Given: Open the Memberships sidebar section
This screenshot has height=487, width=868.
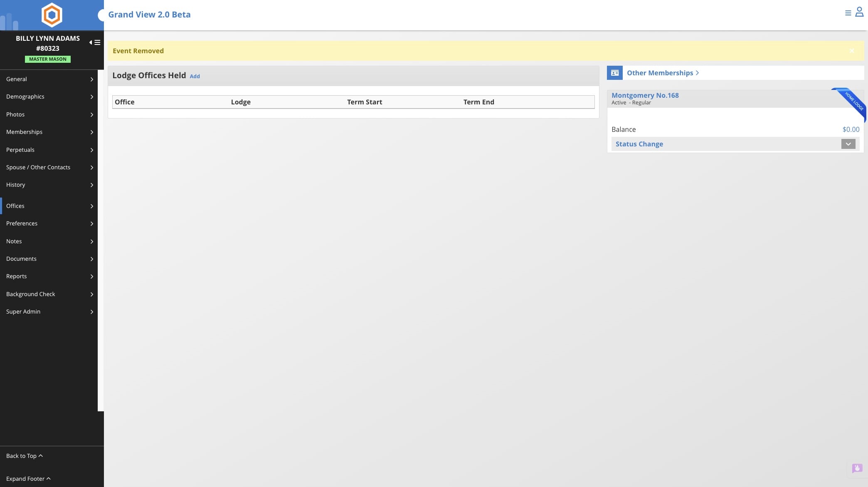Looking at the screenshot, I should click(x=49, y=132).
